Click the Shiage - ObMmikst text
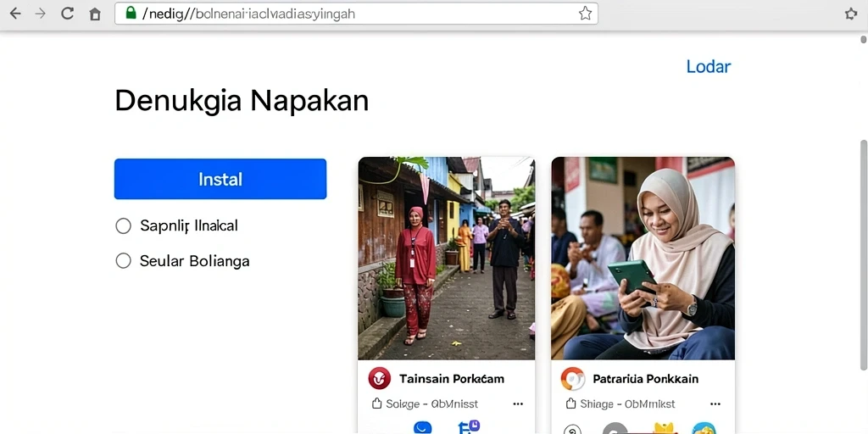The width and height of the screenshot is (868, 434). click(x=627, y=404)
